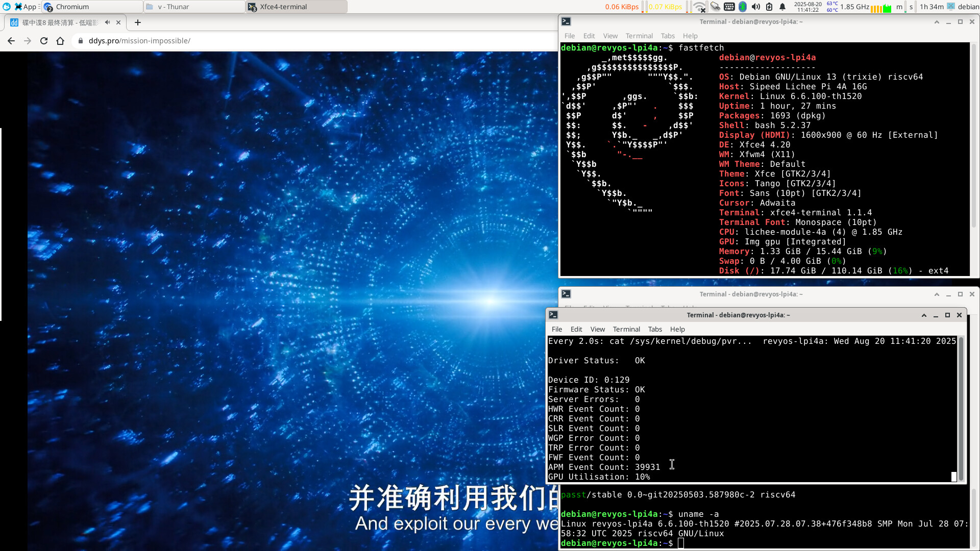Navigate back in Chromium
The height and width of the screenshot is (551, 980).
(11, 41)
